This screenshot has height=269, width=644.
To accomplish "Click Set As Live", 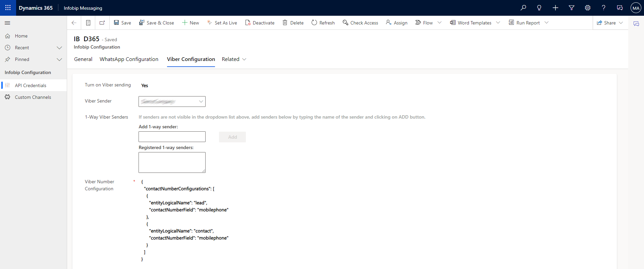I will 222,23.
